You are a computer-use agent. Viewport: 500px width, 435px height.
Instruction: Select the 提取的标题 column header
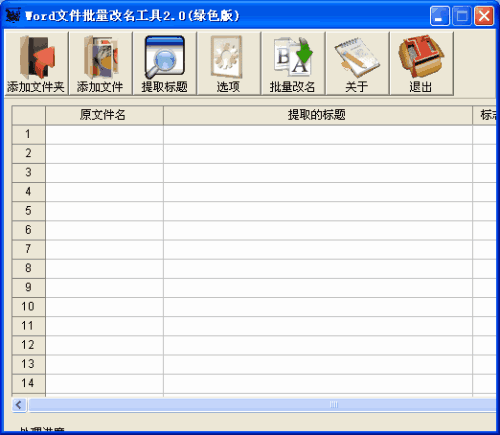[318, 115]
